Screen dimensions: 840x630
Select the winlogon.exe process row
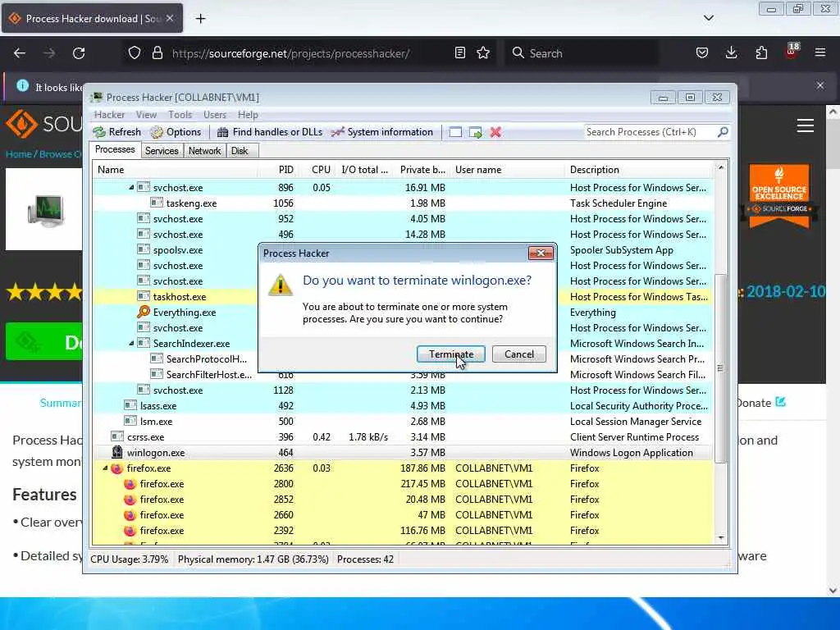(x=402, y=453)
